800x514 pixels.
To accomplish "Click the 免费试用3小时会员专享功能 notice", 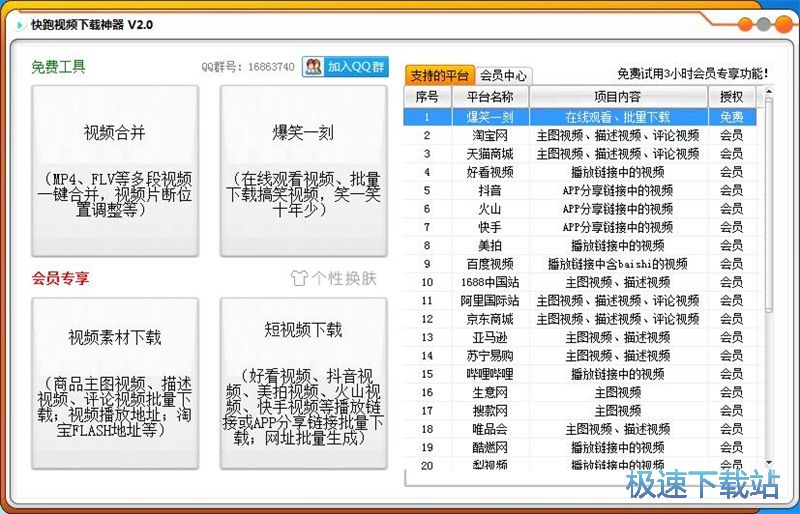I will pos(693,74).
